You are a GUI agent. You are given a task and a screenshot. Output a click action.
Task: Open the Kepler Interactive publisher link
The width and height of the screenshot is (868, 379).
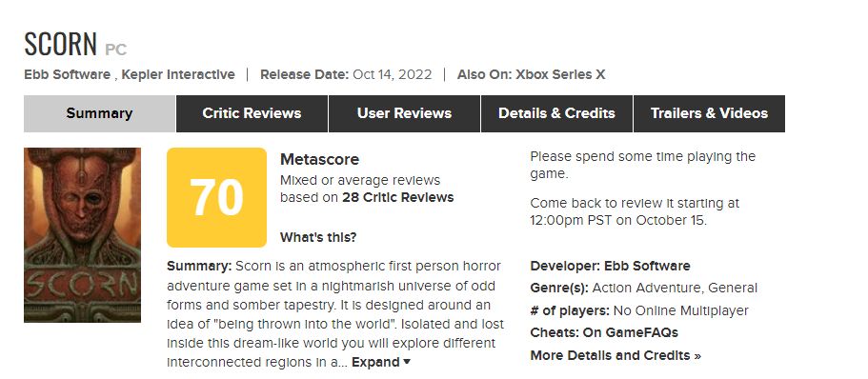(178, 74)
